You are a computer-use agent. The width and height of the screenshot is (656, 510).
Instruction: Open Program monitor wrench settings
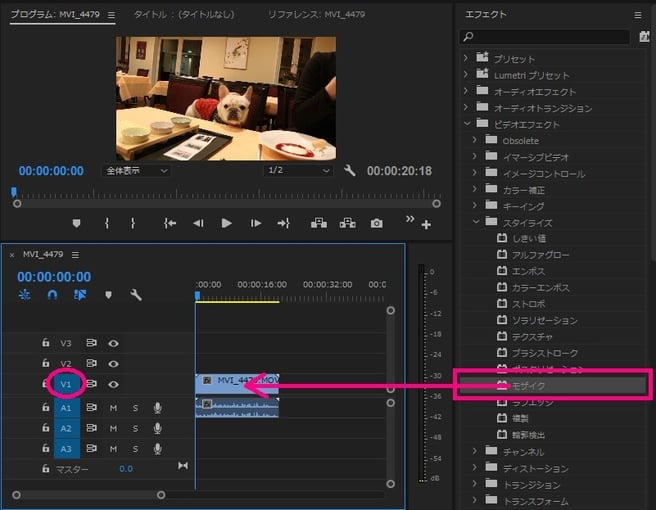[x=350, y=171]
